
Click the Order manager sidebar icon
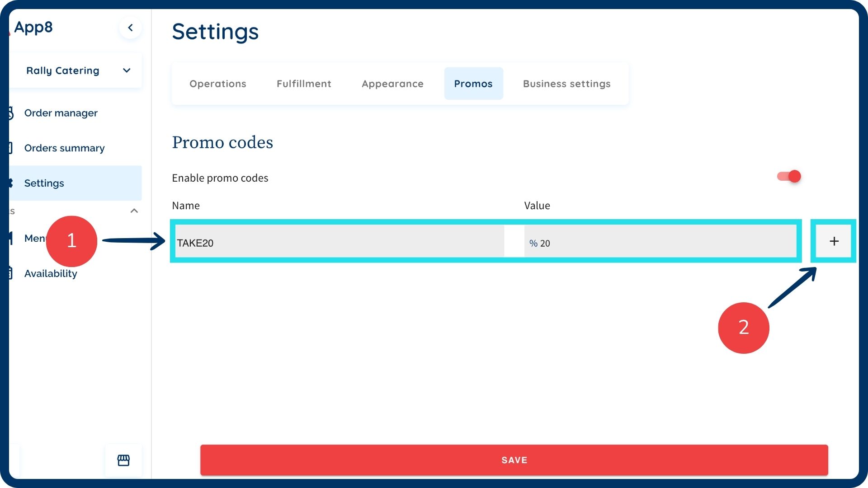tap(11, 113)
